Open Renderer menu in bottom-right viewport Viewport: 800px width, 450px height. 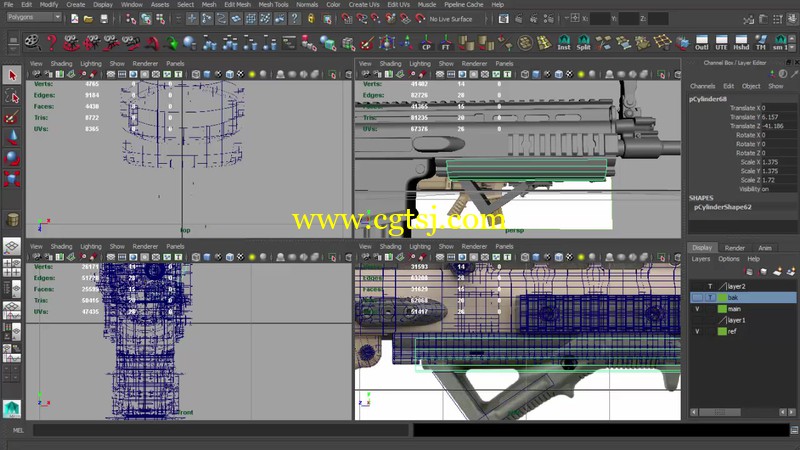pos(474,246)
